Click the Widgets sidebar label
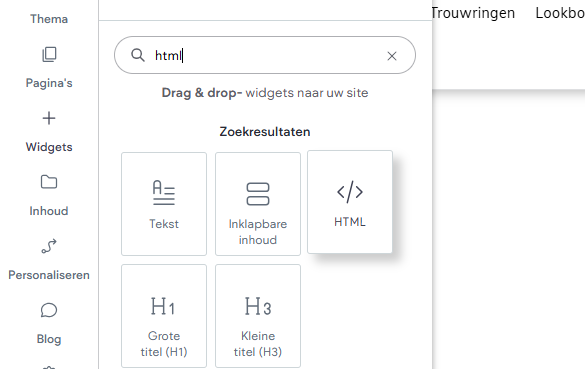 click(x=49, y=147)
